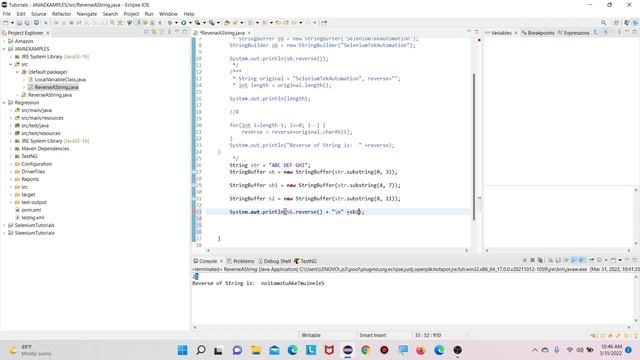
Task: Expand JRE System Library under JAVAEXAMPLES
Action: point(11,57)
